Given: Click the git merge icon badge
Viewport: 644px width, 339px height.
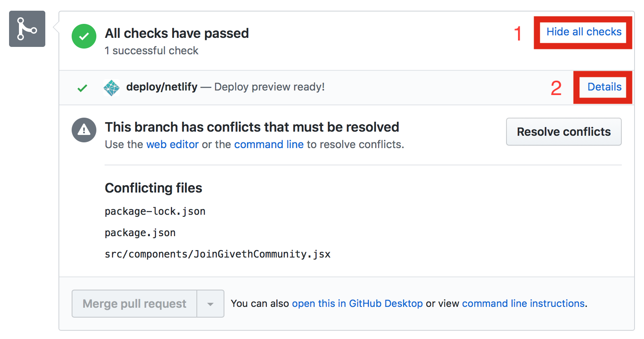Looking at the screenshot, I should pyautogui.click(x=27, y=29).
